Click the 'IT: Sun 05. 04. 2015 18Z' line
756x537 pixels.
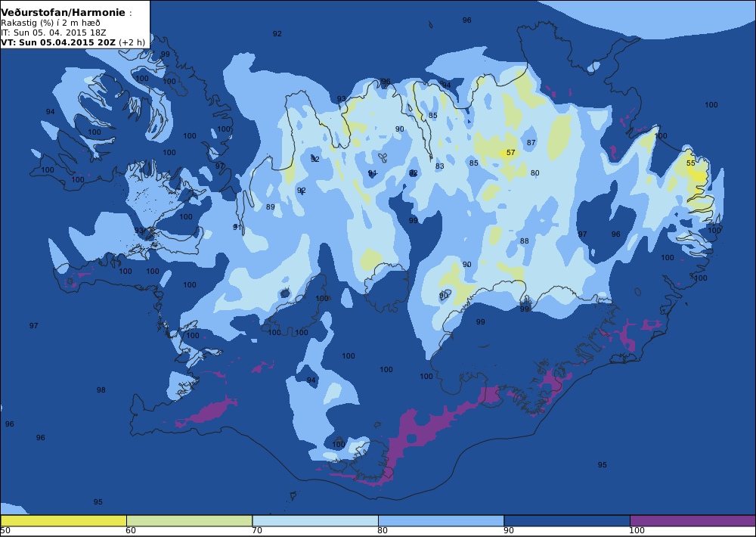point(54,33)
